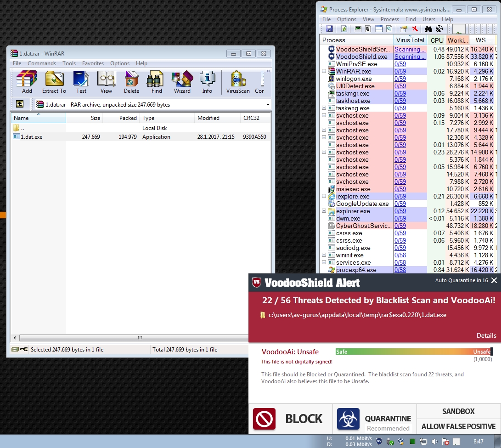
Task: Collapse the wininit.exe process tree
Action: (x=324, y=255)
